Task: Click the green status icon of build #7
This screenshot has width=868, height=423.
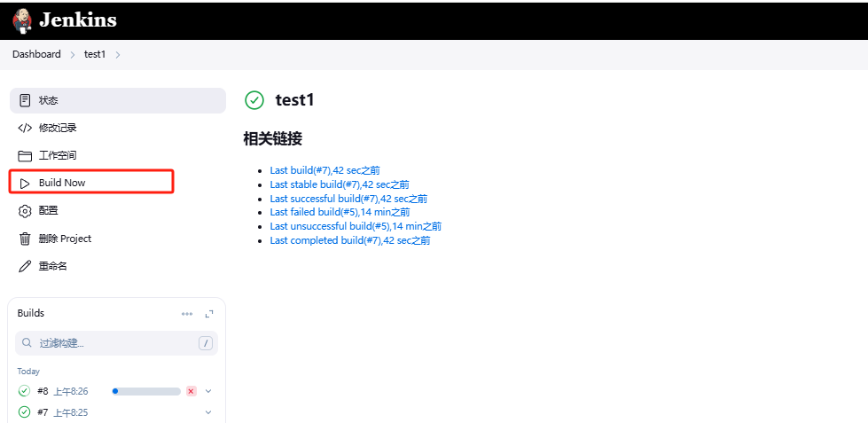Action: pos(24,412)
